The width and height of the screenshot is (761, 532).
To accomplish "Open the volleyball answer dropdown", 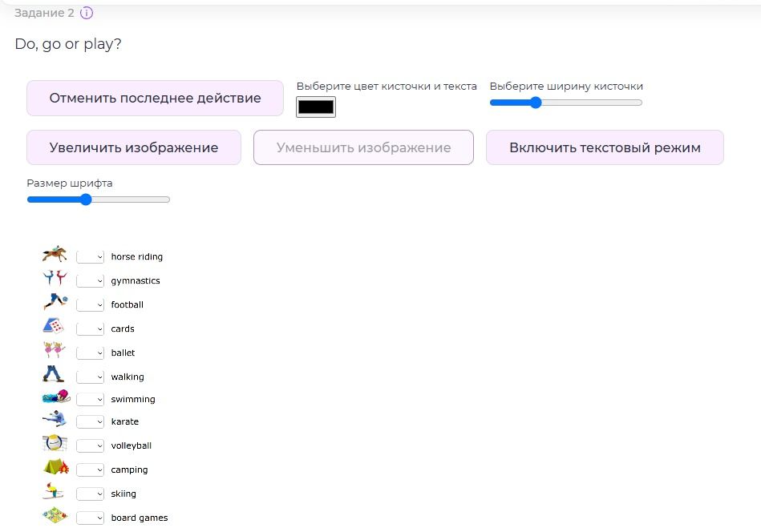I will [x=91, y=445].
